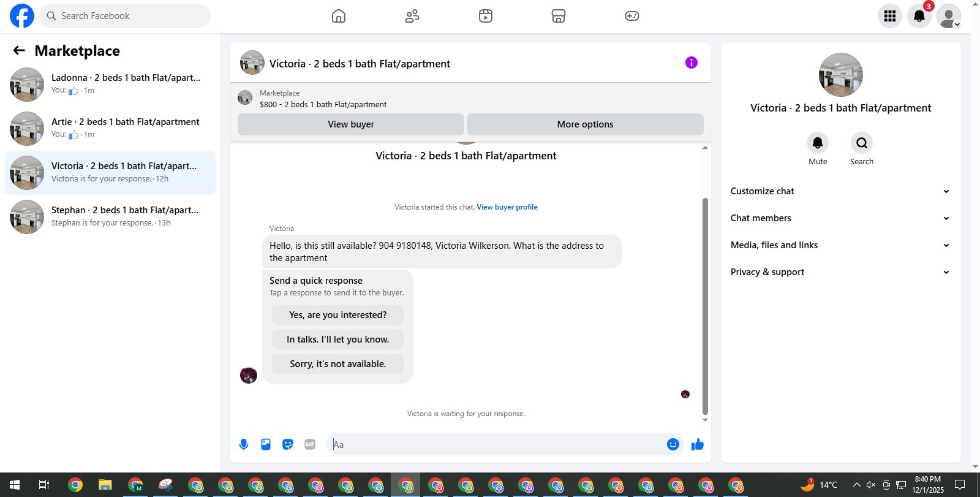980x497 pixels.
Task: Click the chat scrollbar down arrow
Action: (x=705, y=420)
